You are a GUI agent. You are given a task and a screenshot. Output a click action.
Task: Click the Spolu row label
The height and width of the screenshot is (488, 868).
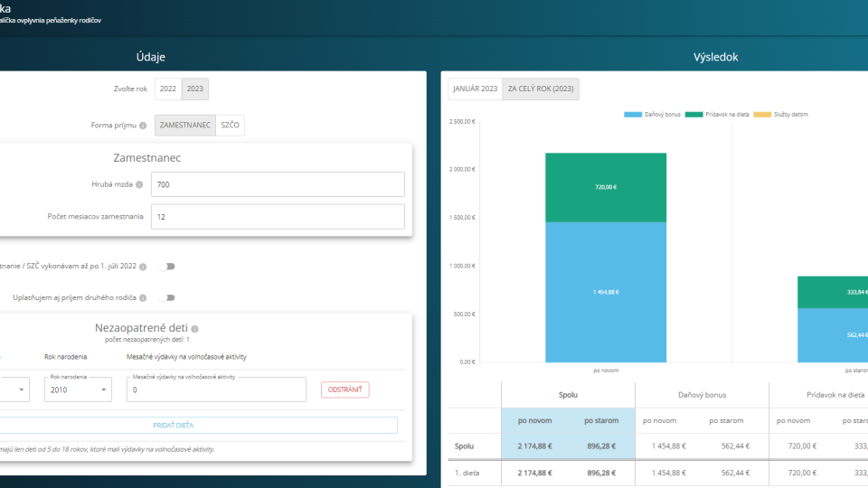click(x=464, y=446)
